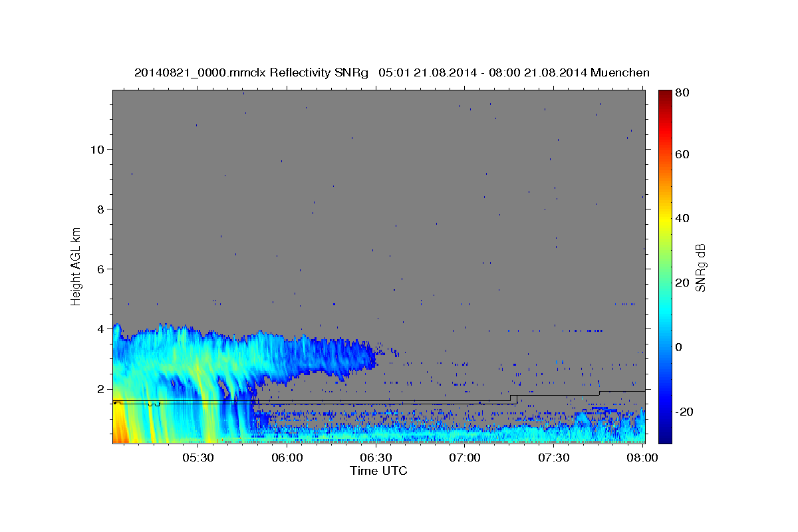Click the height tick label '2'
The height and width of the screenshot is (532, 798).
coord(100,388)
